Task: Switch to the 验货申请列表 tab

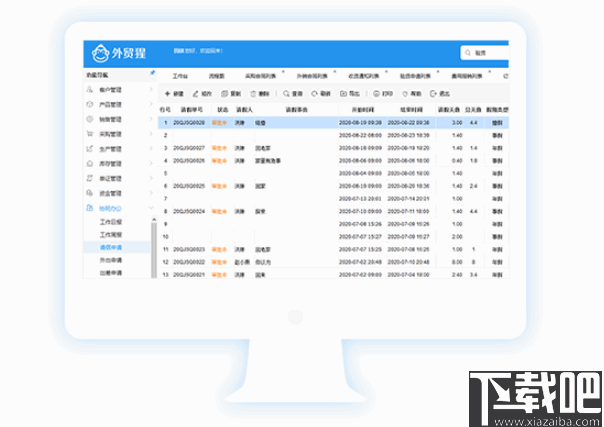Action: 415,76
